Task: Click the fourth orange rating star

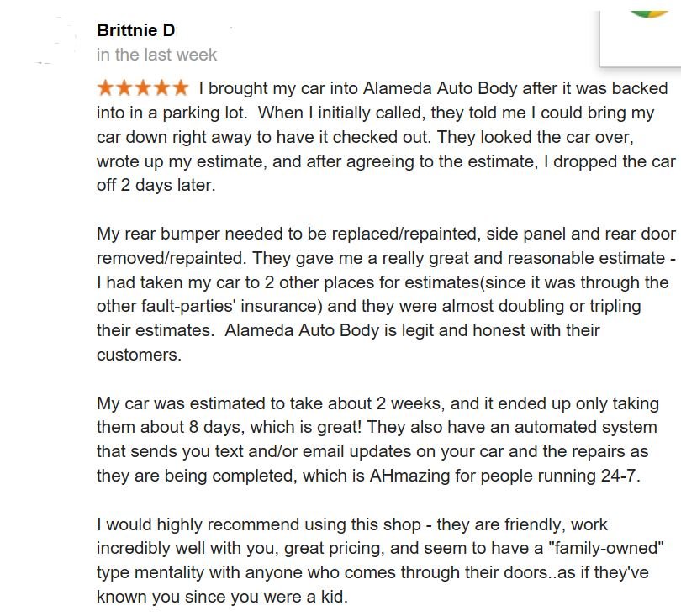Action: tap(161, 87)
